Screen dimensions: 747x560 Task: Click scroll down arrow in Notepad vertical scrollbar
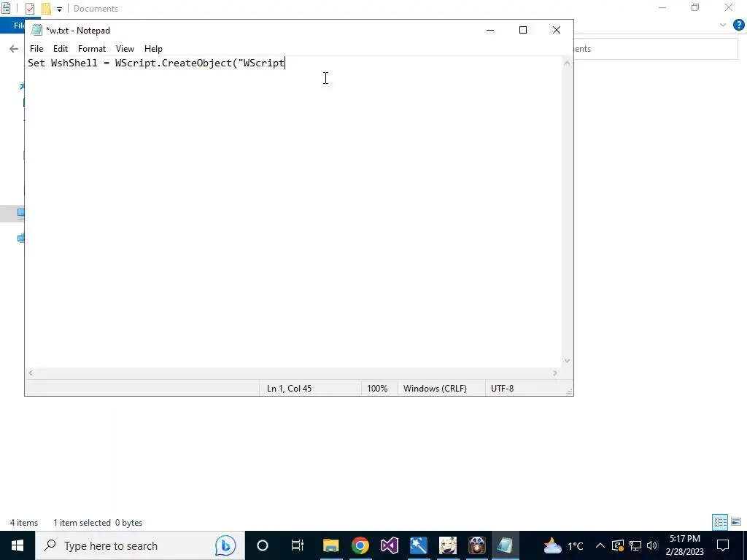pyautogui.click(x=567, y=361)
